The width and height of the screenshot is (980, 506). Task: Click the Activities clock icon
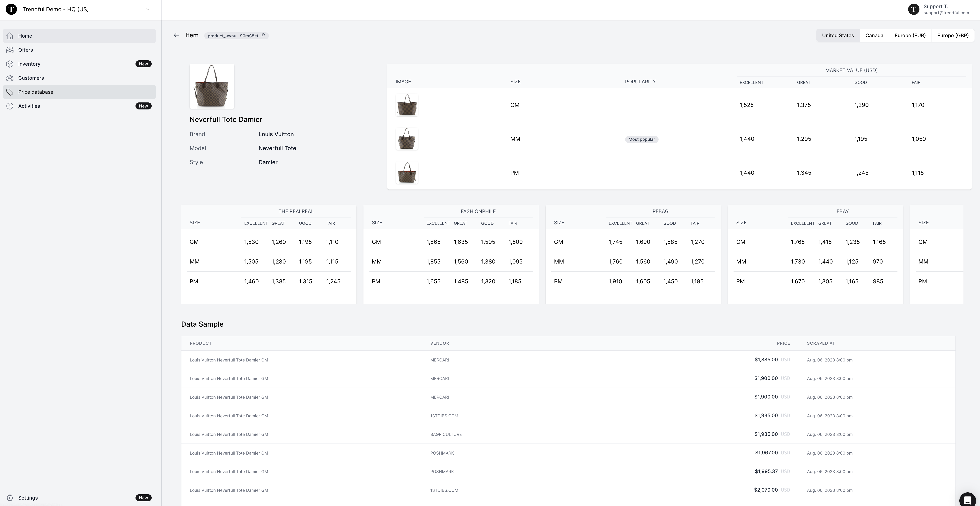tap(10, 106)
